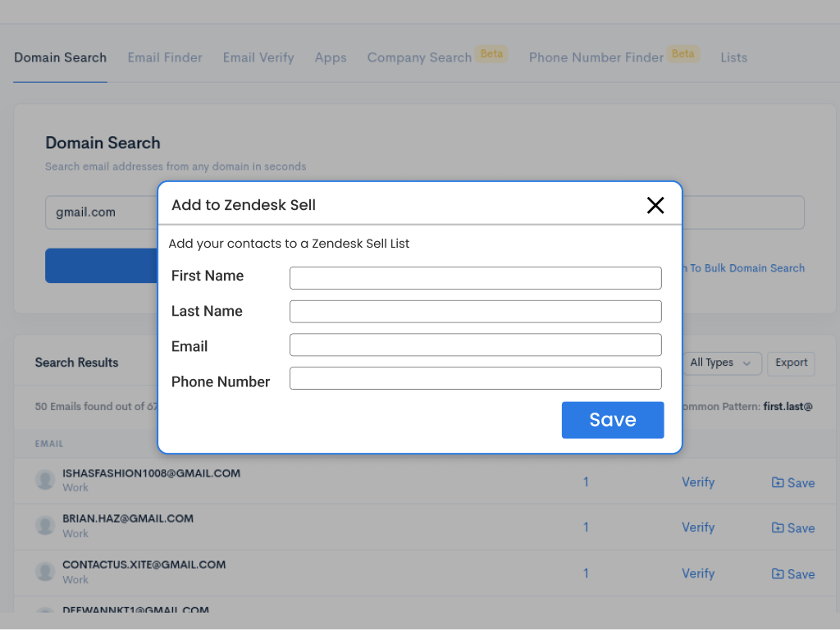Click the First Name input field
The width and height of the screenshot is (840, 630).
click(475, 278)
